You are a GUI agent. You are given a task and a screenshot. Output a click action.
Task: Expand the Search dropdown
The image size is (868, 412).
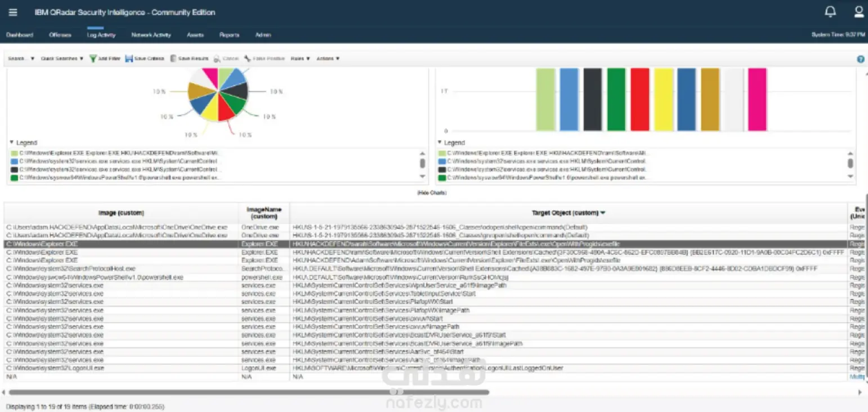tap(21, 59)
